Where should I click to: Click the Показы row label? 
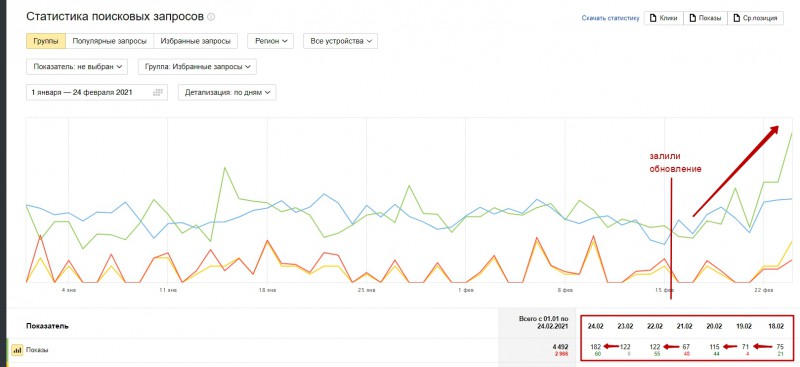point(36,350)
